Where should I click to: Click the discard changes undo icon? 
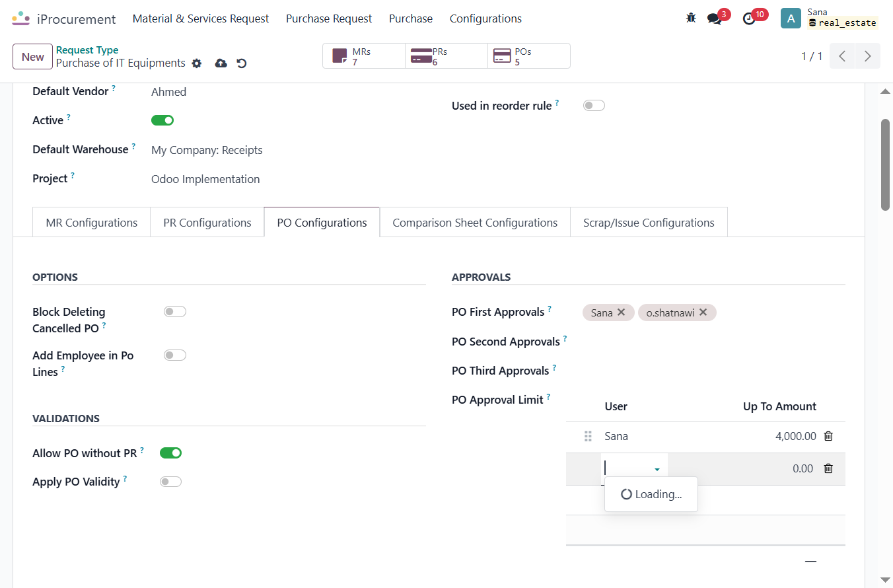tap(242, 63)
